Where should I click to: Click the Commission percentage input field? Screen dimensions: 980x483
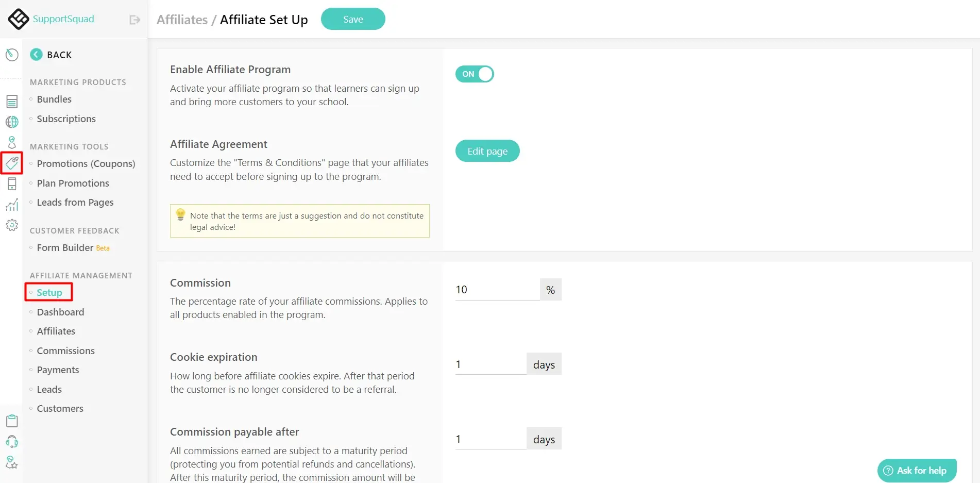coord(497,290)
